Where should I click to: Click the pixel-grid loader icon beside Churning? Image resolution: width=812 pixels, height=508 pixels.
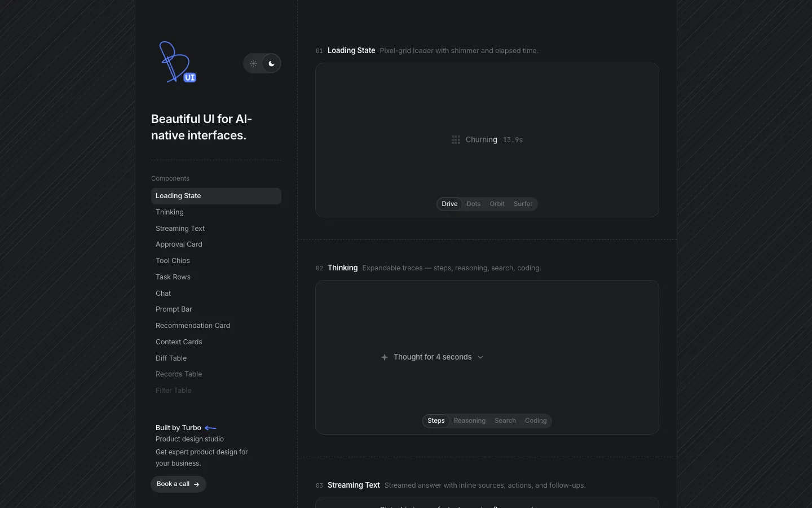click(x=456, y=140)
